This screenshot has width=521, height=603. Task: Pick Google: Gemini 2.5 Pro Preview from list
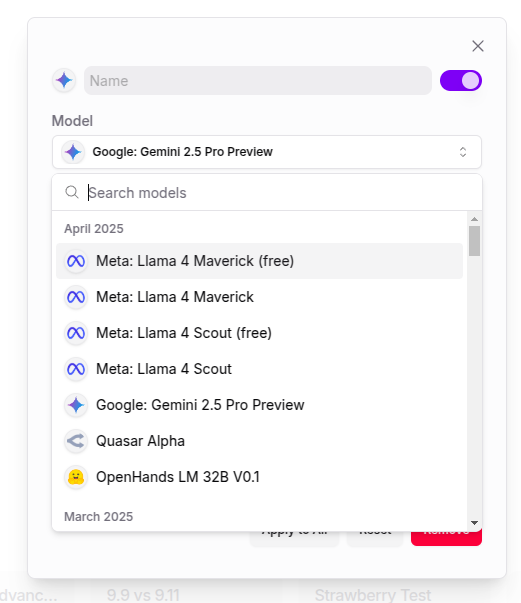click(260, 405)
